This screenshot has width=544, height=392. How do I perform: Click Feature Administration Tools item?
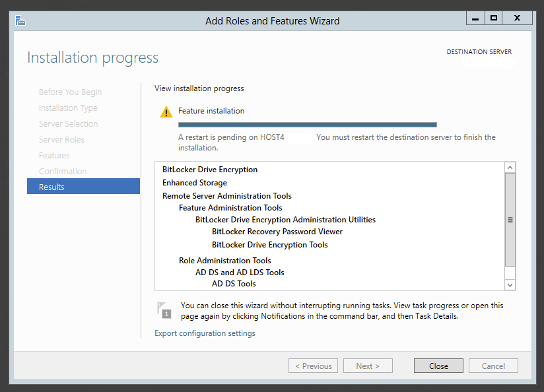click(230, 208)
